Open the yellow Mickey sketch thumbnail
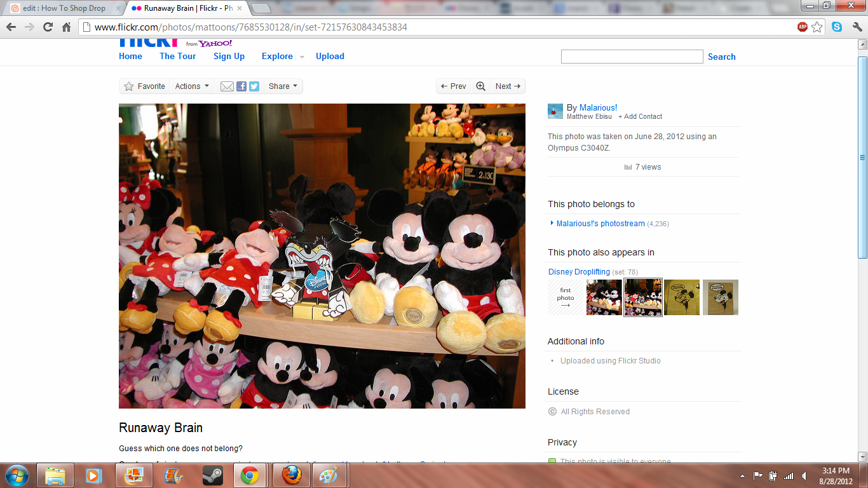This screenshot has width=868, height=488. point(682,297)
